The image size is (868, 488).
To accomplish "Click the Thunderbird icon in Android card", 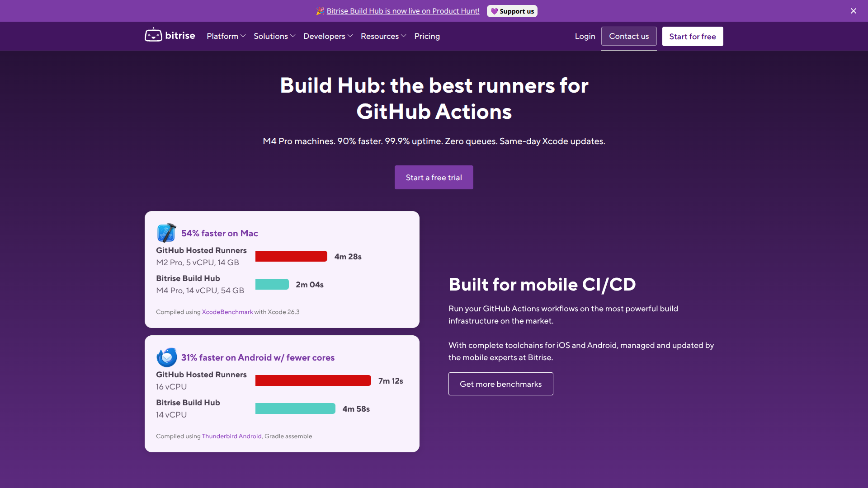I will 166,357.
